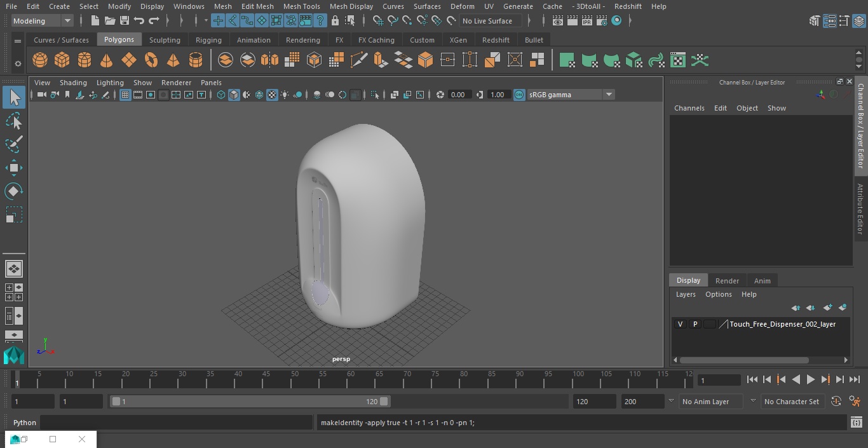Click the Python command line label
The width and height of the screenshot is (868, 448).
(25, 423)
